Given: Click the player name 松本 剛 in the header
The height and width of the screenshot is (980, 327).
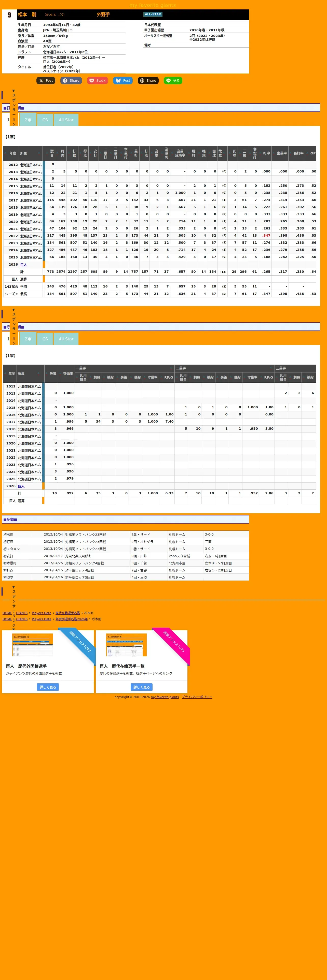Looking at the screenshot, I should coord(27,15).
